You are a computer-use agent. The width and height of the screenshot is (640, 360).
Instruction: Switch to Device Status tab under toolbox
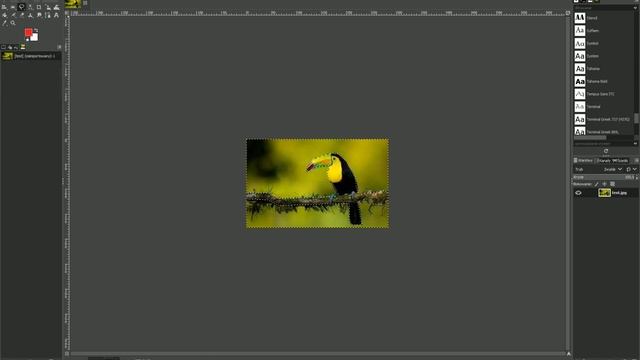[x=10, y=47]
